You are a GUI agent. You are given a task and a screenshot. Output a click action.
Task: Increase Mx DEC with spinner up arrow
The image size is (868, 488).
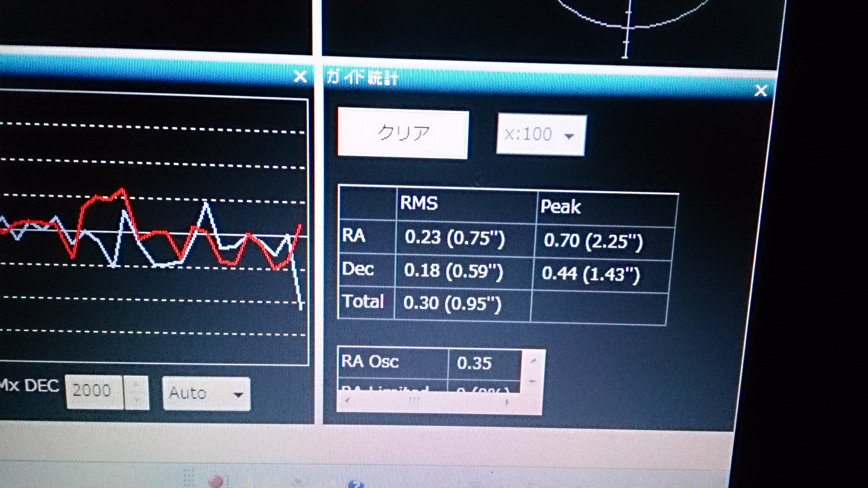[137, 384]
